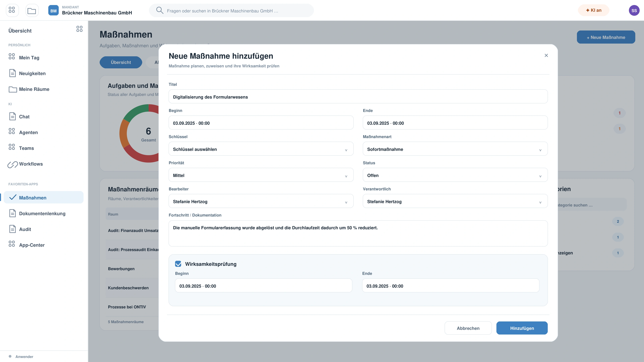Uncheck the Wirksamkeitsprüfung checkbox

click(x=178, y=264)
